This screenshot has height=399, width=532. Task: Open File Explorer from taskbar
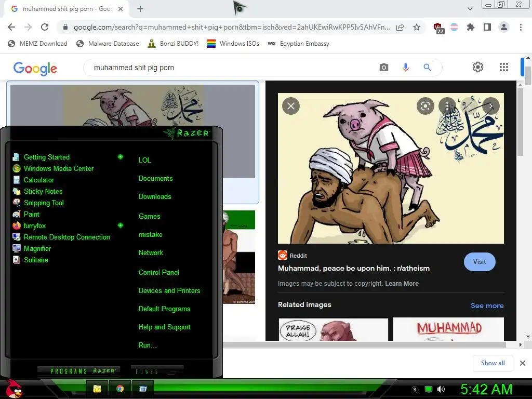coord(97,389)
